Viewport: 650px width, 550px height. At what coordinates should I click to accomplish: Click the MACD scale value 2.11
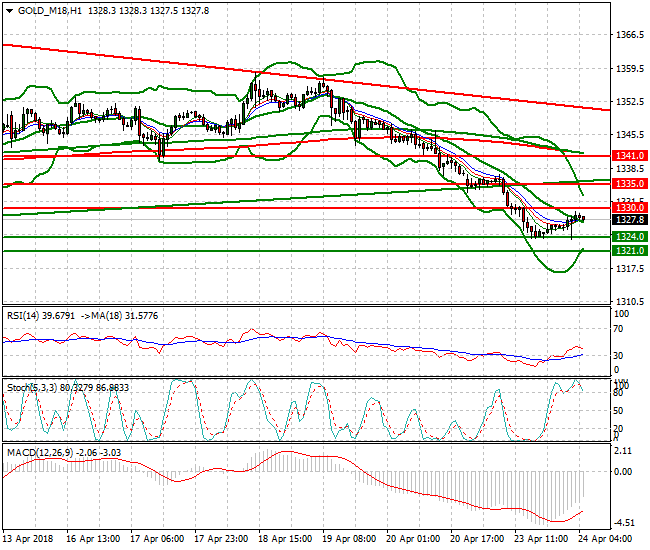623,451
